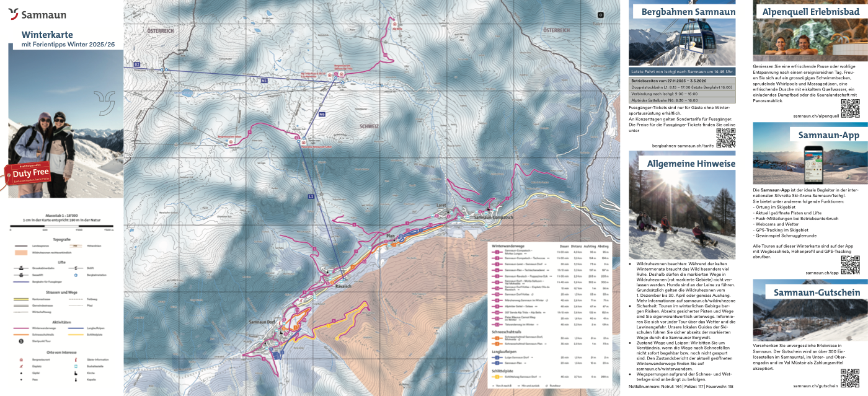Open the samnaun.ch/app link

click(822, 272)
